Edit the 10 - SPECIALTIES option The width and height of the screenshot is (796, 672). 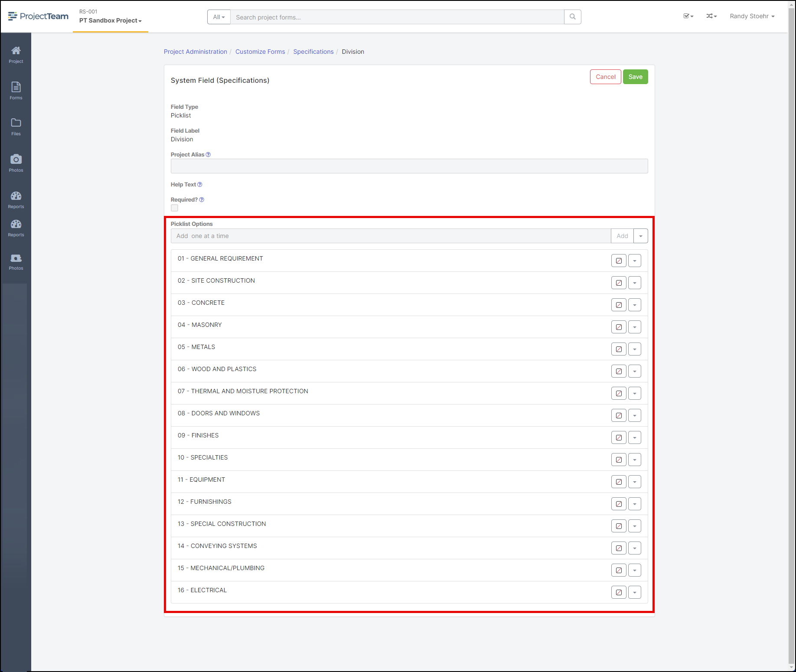619,460
